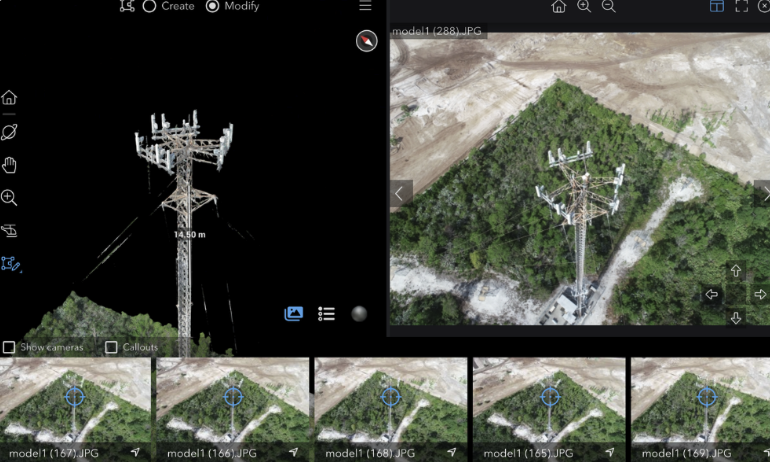The height and width of the screenshot is (462, 770).
Task: Select the measure/edit sketch tool
Action: click(x=11, y=264)
